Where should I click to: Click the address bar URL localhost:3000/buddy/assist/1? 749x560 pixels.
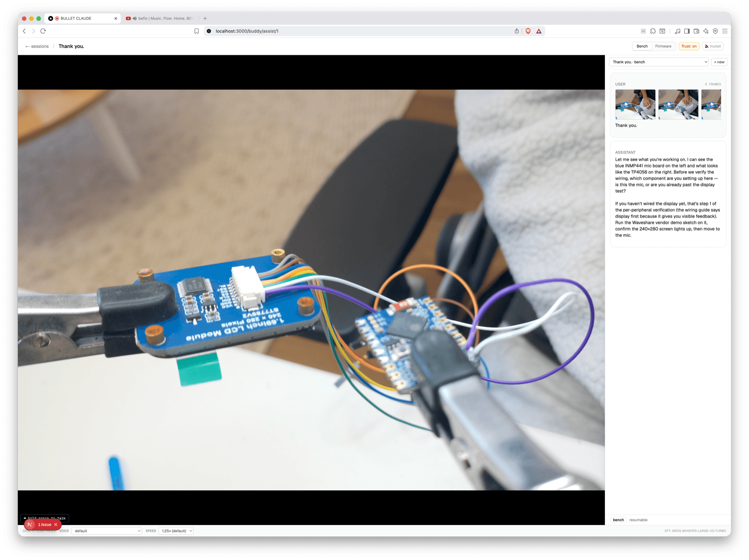pos(247,31)
